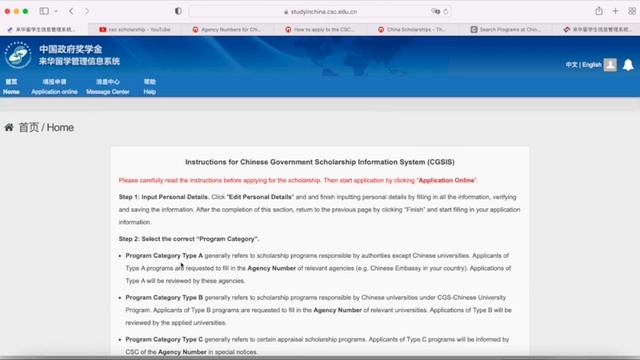
Task: Click 'Program Category Type C' text
Action: (x=164, y=340)
